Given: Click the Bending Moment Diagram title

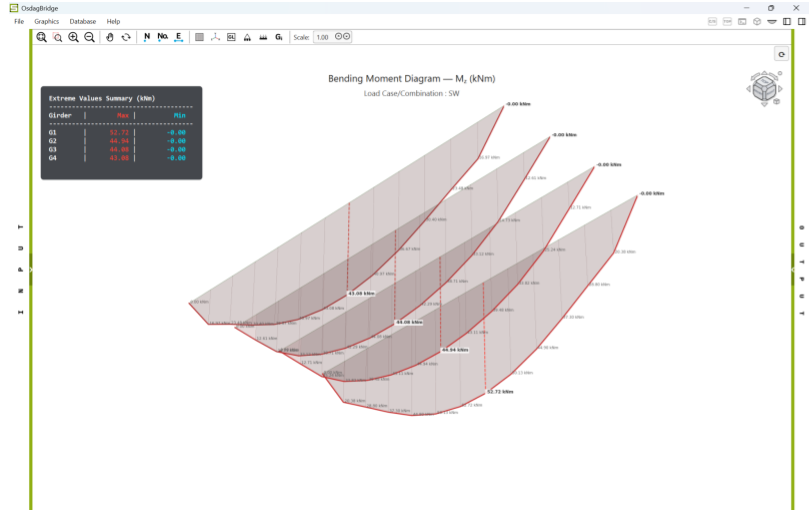Looking at the screenshot, I should point(412,79).
